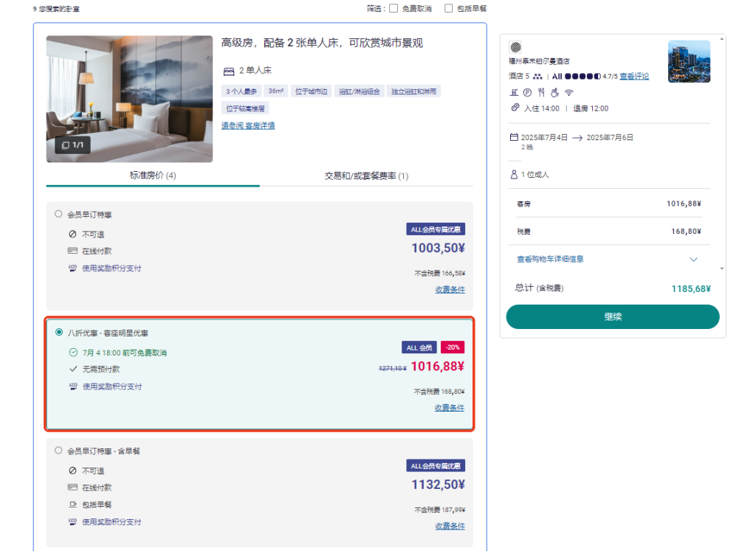Click the green free-cancellation check-circle icon
This screenshot has width=756, height=551.
coord(73,353)
